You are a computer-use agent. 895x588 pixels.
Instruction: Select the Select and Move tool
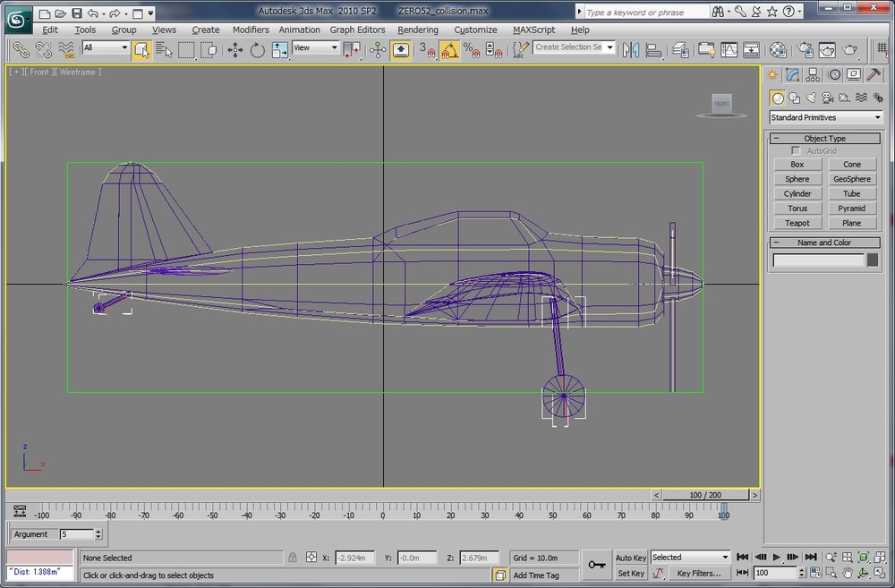point(235,50)
